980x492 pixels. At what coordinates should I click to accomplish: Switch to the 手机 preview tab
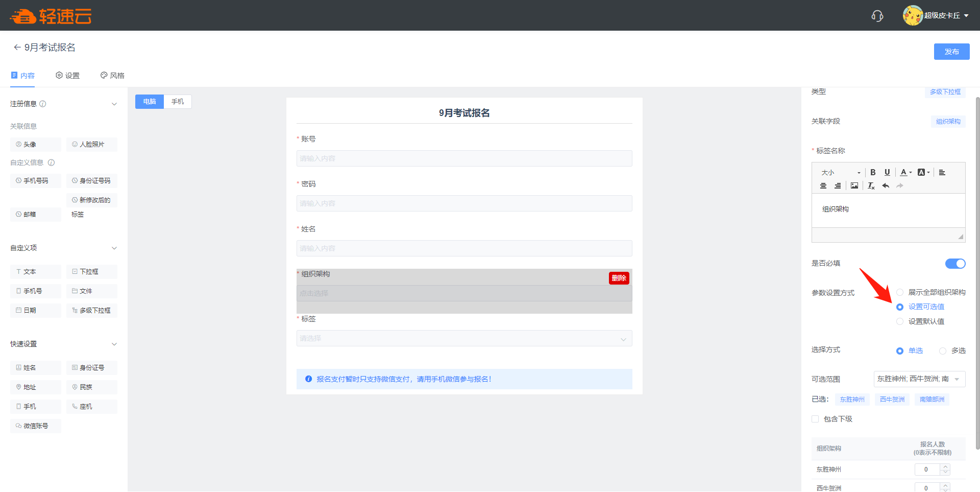[x=178, y=102]
